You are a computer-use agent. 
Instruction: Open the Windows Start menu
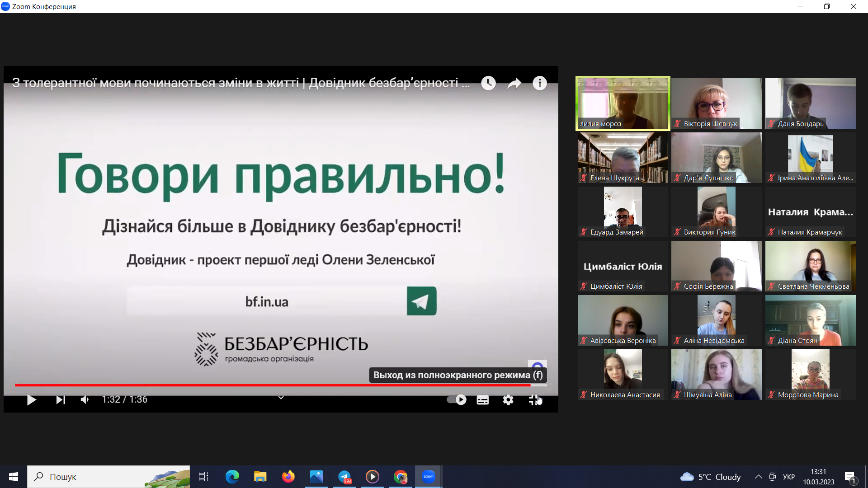tap(13, 477)
